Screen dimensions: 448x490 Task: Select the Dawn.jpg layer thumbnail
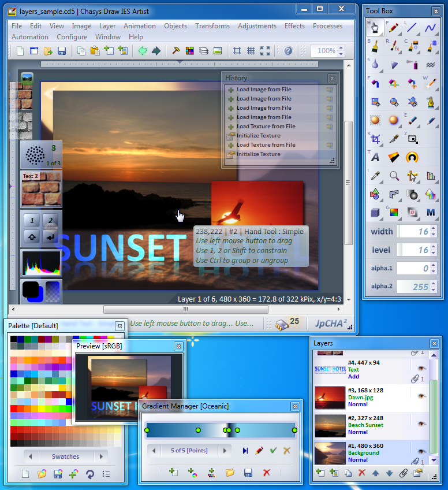(x=330, y=398)
